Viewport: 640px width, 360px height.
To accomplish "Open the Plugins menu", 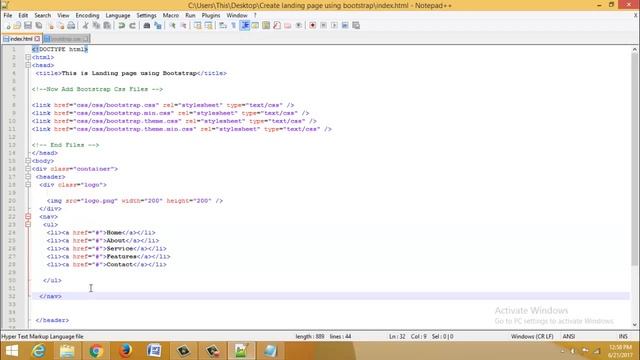I will [x=211, y=15].
